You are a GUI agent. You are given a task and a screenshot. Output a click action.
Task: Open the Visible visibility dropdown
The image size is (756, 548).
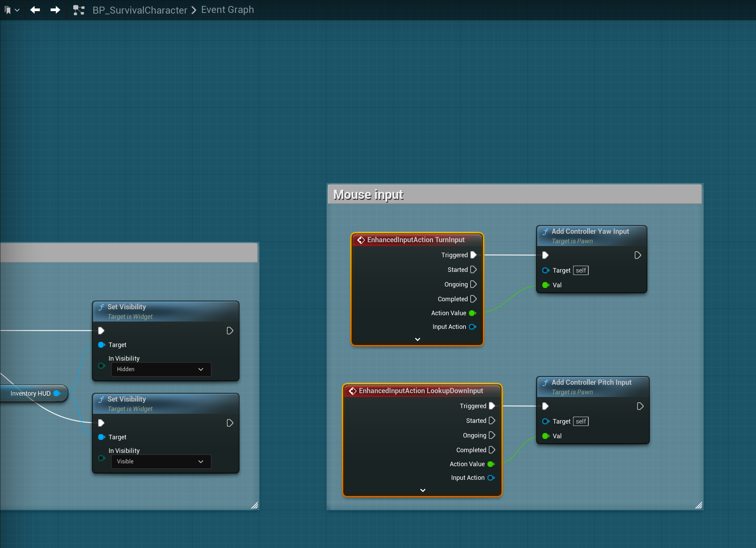click(x=161, y=462)
